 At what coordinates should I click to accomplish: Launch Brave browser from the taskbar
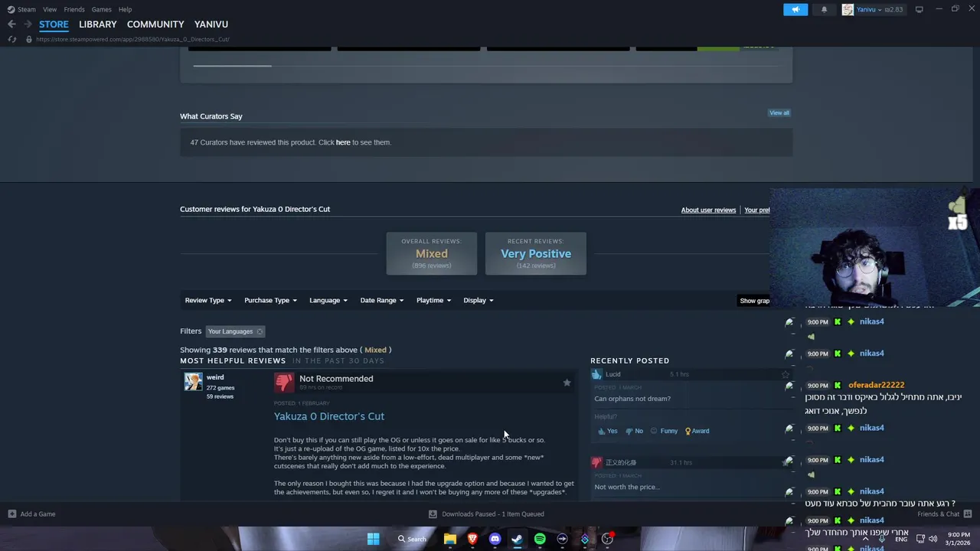(x=472, y=539)
